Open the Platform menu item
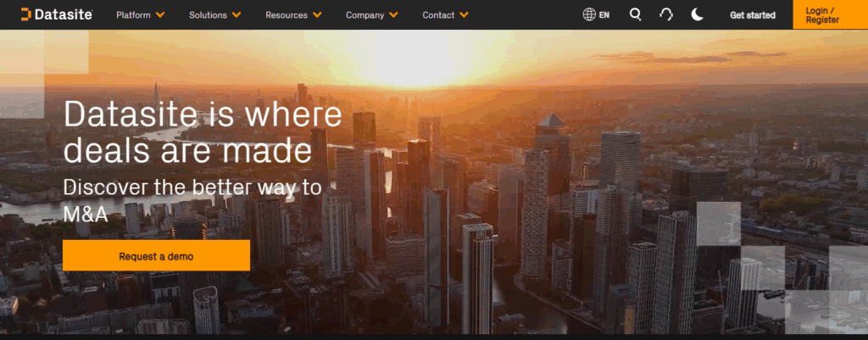The height and width of the screenshot is (340, 868). (133, 15)
